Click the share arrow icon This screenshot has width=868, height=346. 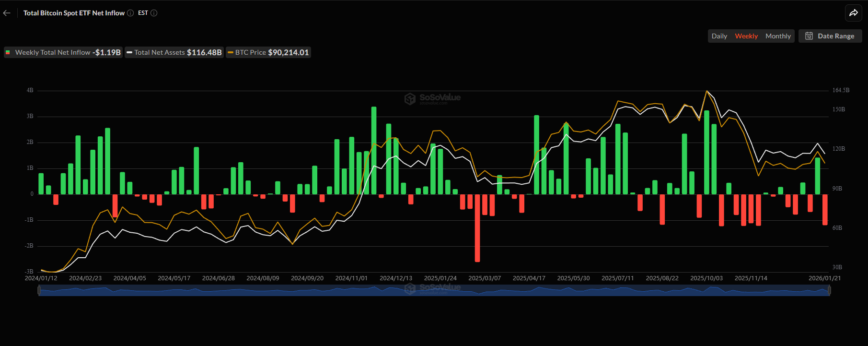[853, 13]
